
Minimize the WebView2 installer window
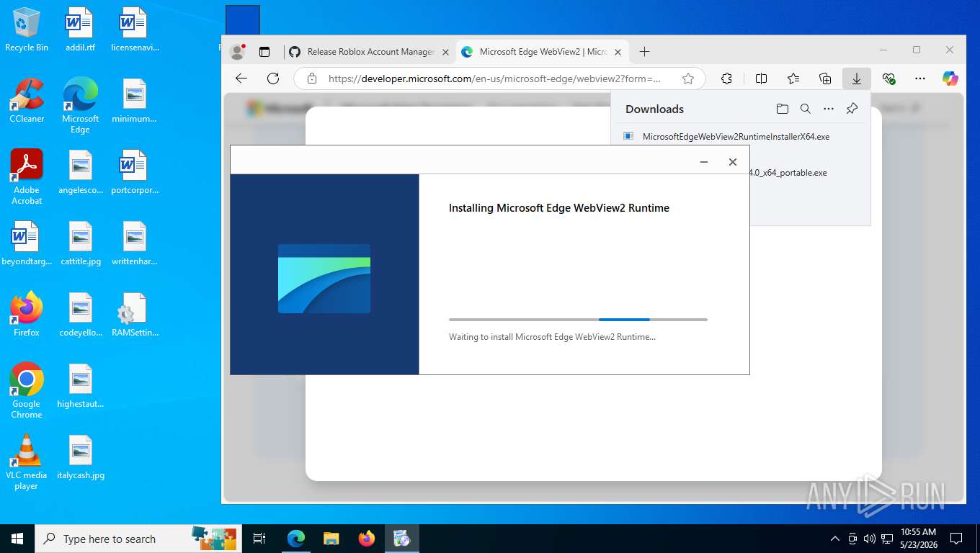704,162
